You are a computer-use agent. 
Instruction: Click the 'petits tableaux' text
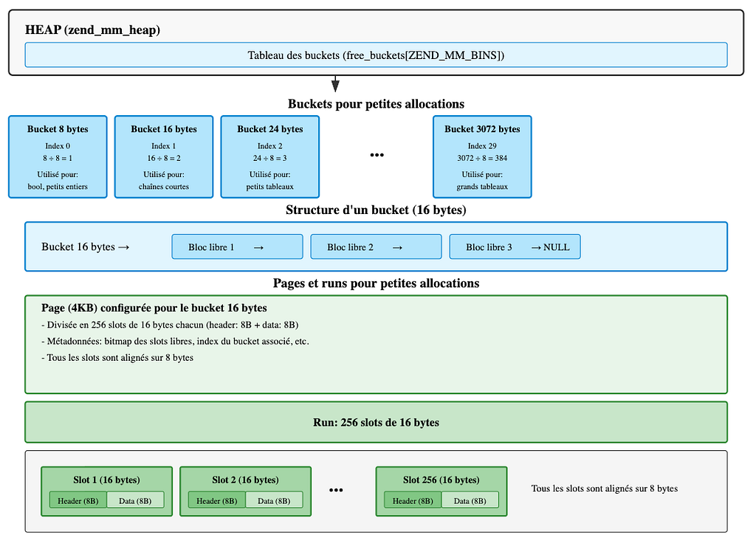tap(270, 187)
